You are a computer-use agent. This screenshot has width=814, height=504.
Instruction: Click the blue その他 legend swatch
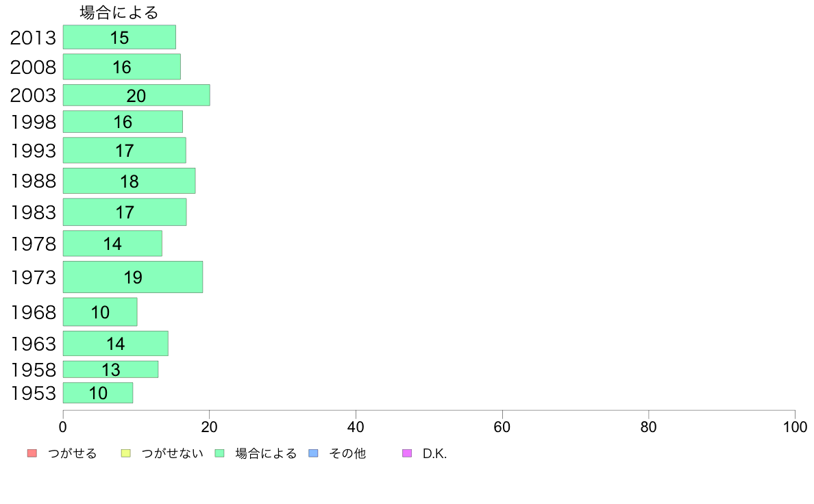click(314, 453)
